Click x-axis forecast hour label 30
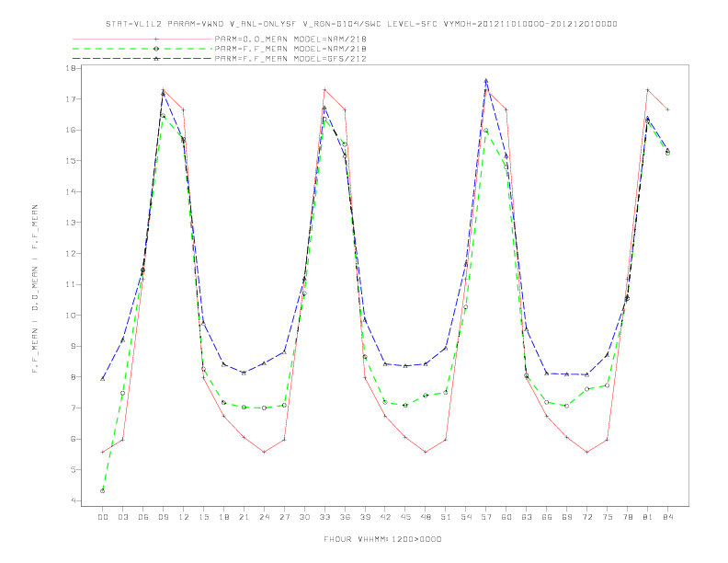Viewport: 728px width, 563px height. click(x=304, y=517)
